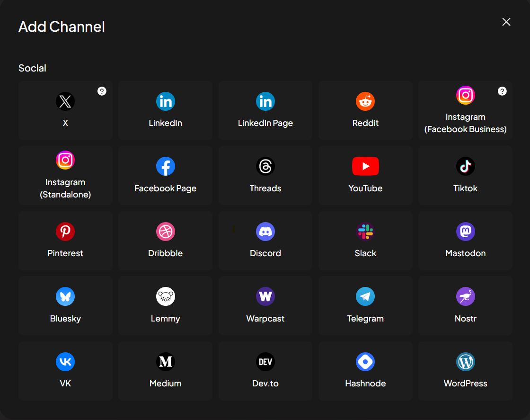This screenshot has height=420, width=530.
Task: Open help for Instagram Facebook Business
Action: [x=502, y=91]
